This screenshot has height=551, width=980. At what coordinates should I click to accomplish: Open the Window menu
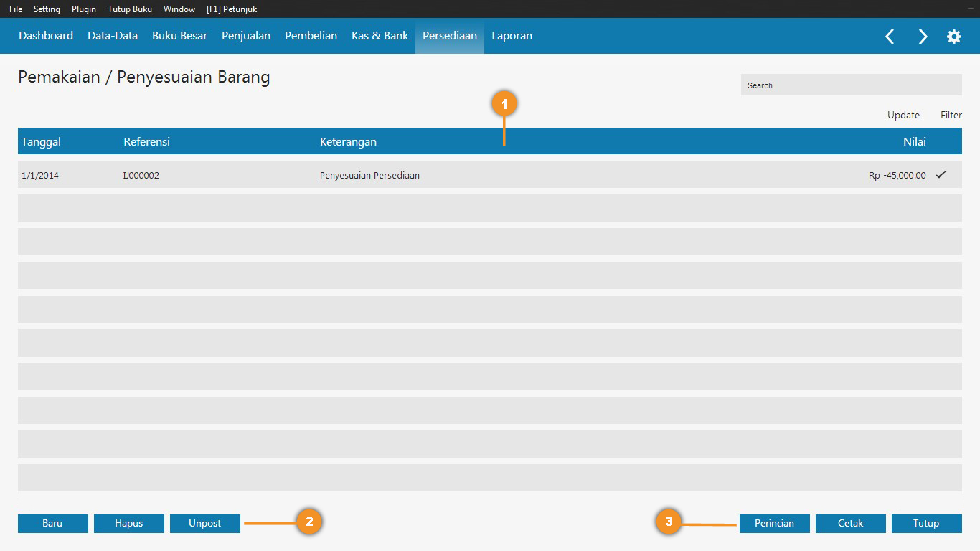(179, 9)
